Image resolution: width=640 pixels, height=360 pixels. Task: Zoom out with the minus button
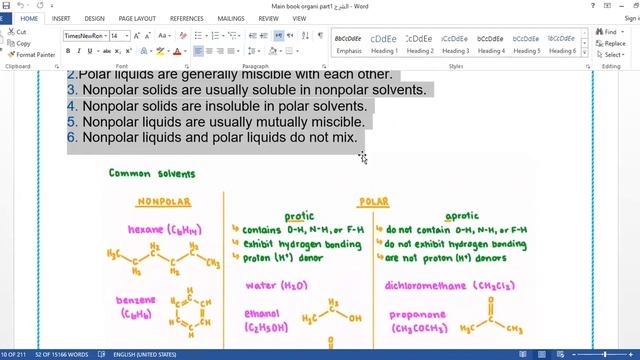[574, 354]
